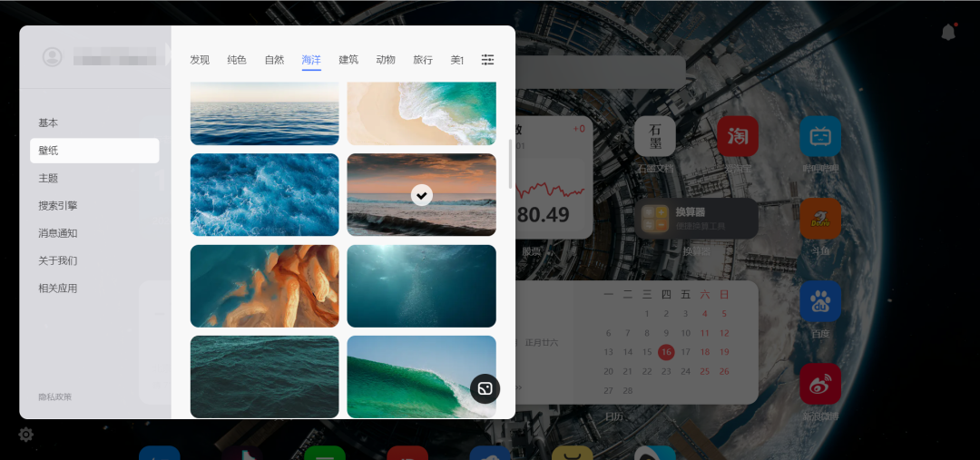This screenshot has height=460, width=980.
Task: Select date 9 in the calendar
Action: point(666,333)
